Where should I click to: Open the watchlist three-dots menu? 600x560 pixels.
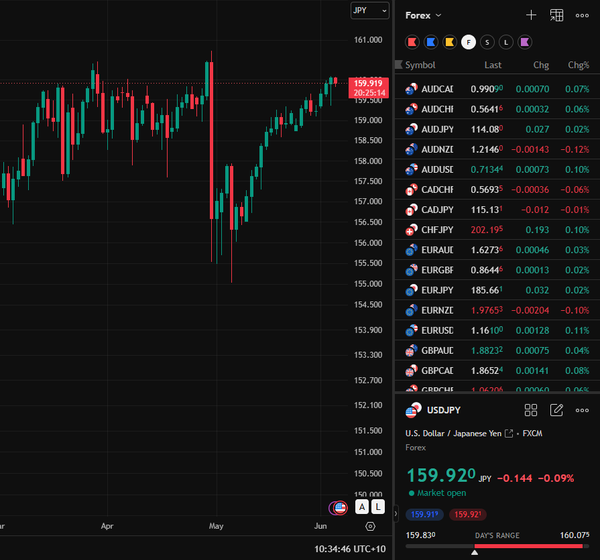[x=582, y=15]
